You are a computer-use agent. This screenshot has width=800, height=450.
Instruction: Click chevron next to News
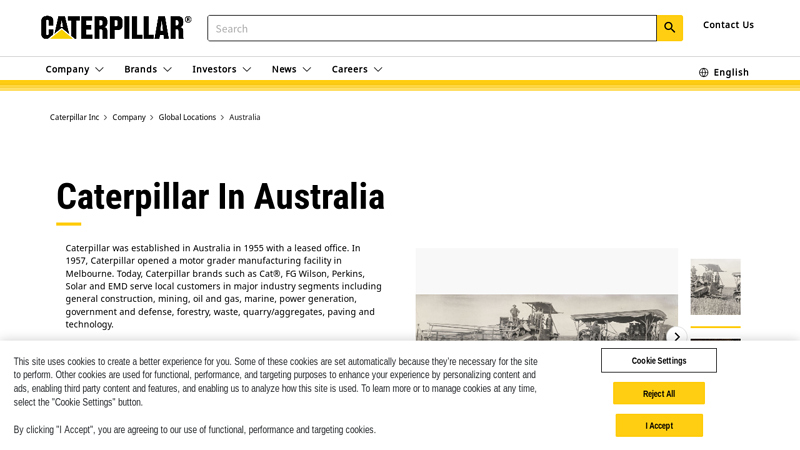pos(307,69)
